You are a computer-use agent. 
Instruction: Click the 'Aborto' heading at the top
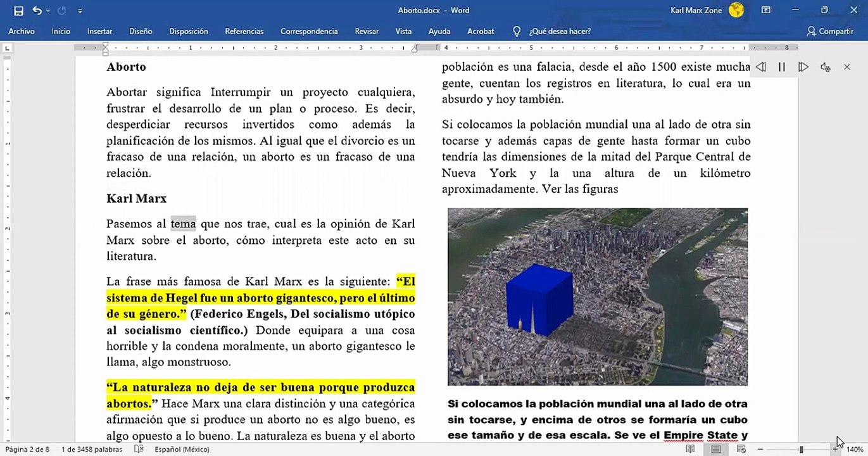(126, 66)
